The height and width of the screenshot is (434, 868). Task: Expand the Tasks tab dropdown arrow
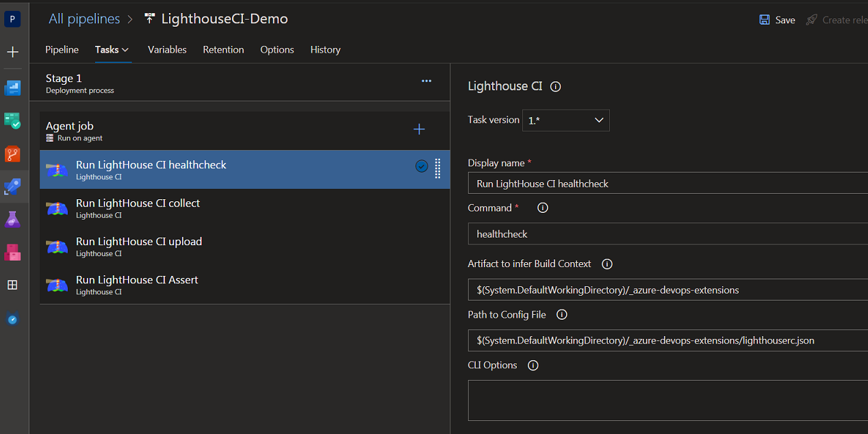125,50
